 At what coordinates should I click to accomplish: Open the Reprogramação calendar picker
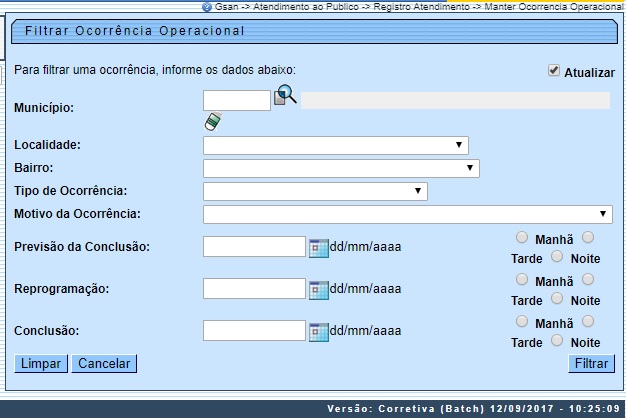click(318, 289)
